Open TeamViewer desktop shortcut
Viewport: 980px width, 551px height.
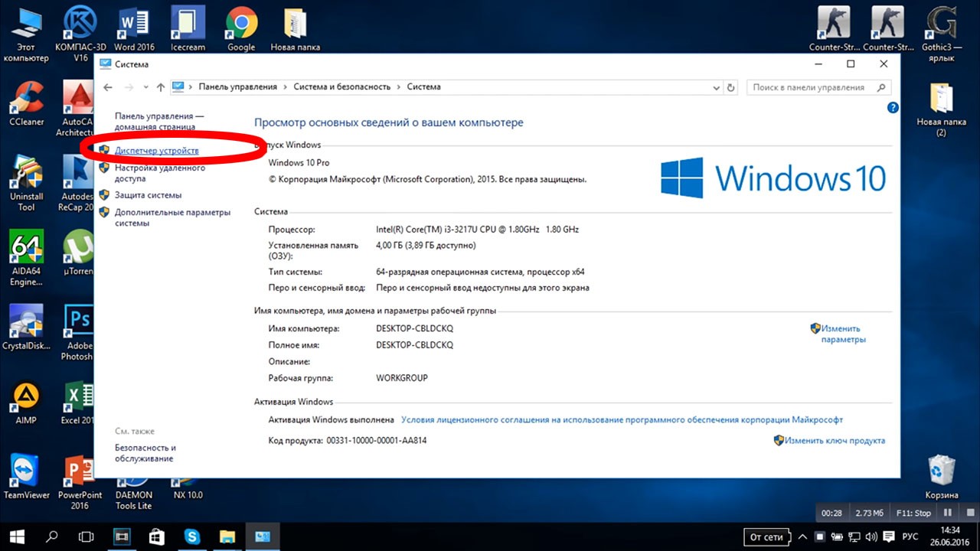coord(27,477)
